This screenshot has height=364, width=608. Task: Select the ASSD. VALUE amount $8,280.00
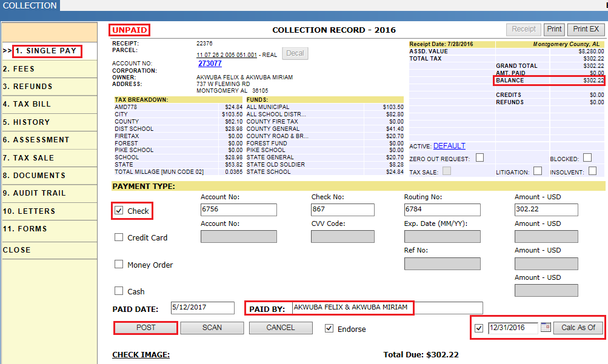click(591, 51)
